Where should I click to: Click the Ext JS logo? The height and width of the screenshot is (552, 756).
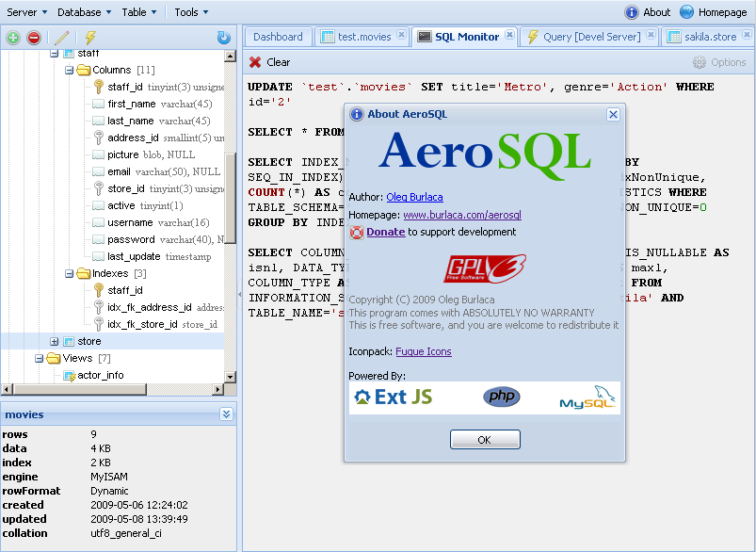coord(393,398)
